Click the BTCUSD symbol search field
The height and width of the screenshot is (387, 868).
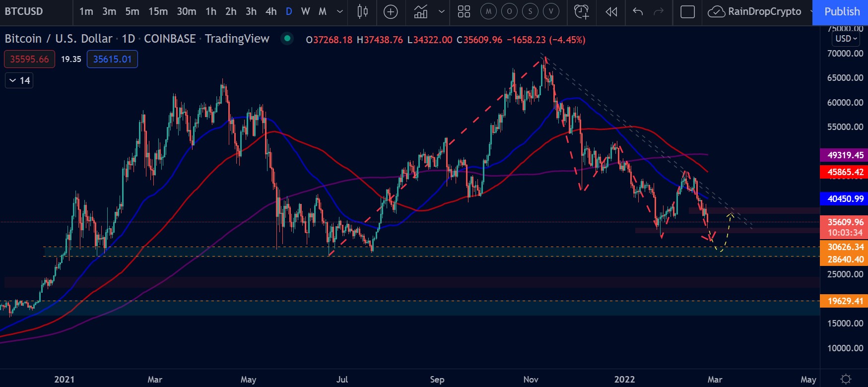24,11
